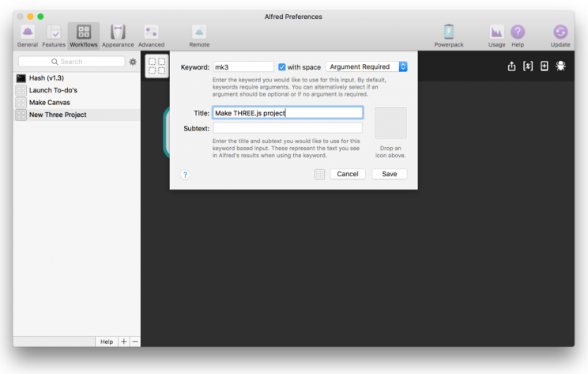Select the New Three Project workflow
Screen dimensions: 588x374
[77, 115]
